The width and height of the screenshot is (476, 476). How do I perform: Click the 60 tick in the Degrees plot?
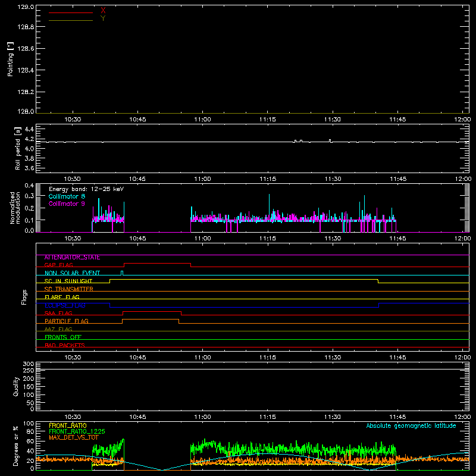[x=30, y=441]
